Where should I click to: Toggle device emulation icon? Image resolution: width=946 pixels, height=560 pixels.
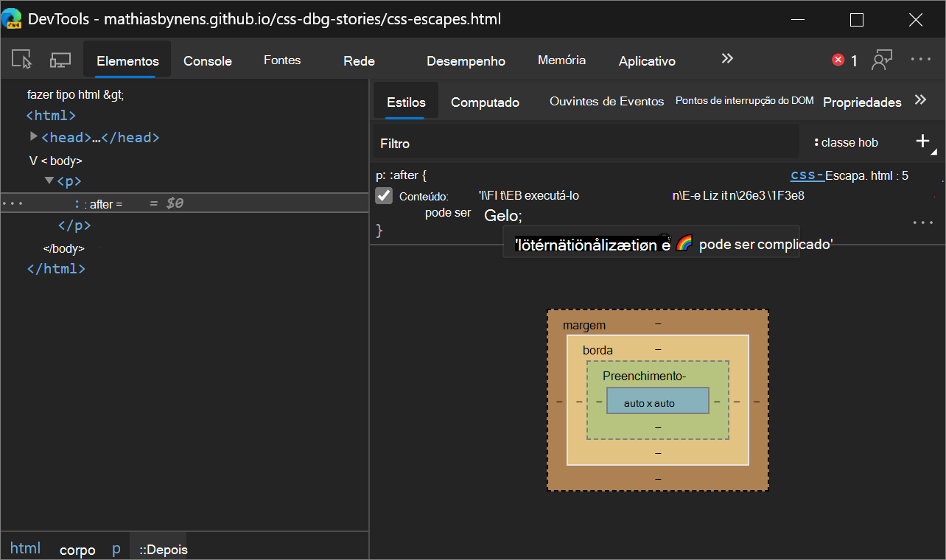[x=60, y=60]
